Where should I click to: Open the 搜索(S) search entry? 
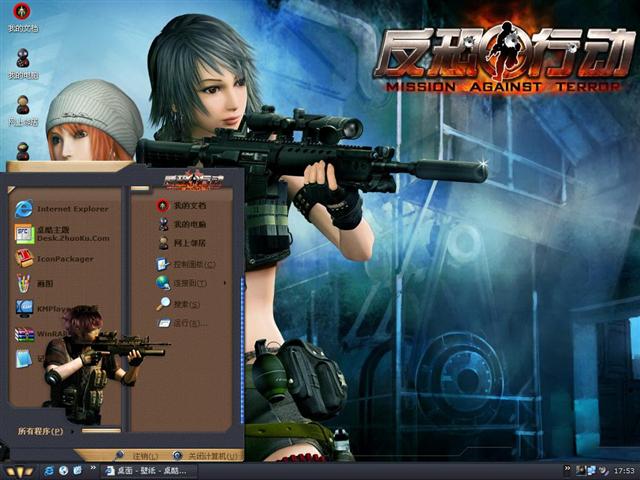(x=178, y=304)
